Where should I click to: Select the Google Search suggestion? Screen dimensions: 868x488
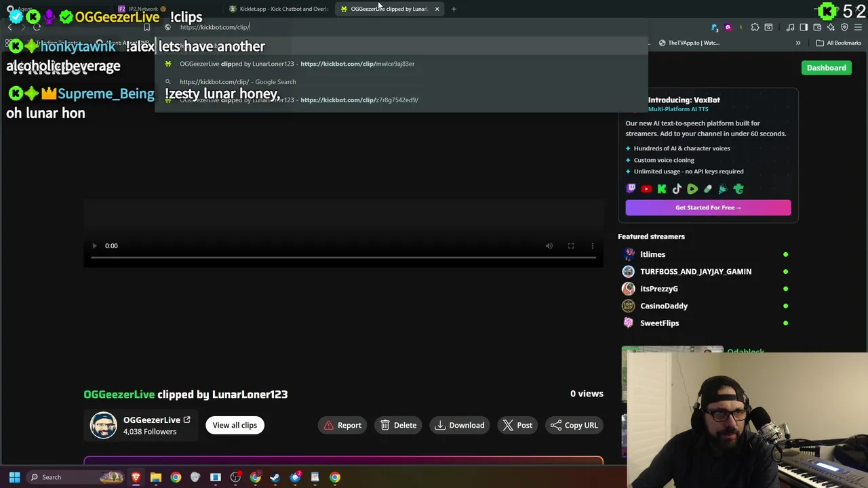401,82
